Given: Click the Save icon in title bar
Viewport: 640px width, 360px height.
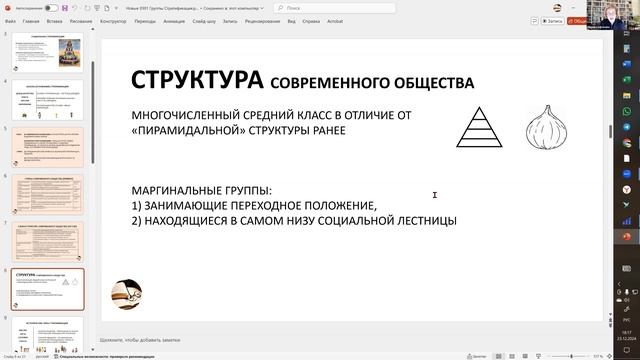Looking at the screenshot, I should 64,8.
